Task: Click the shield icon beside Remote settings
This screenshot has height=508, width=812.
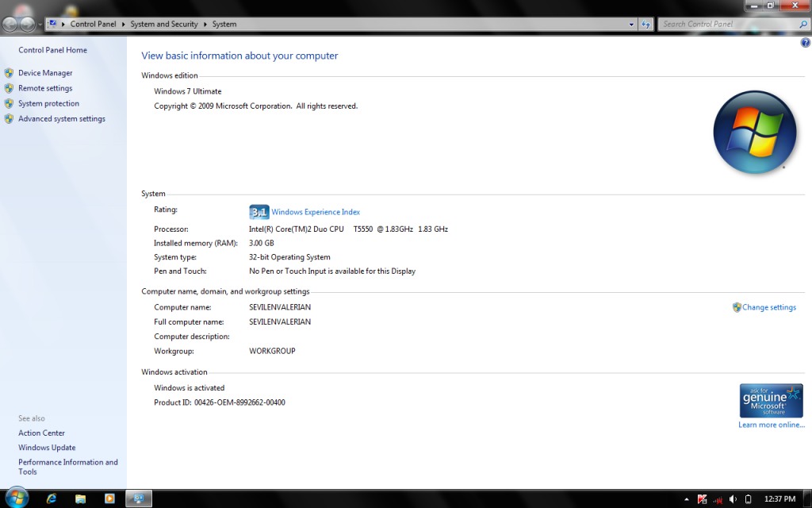Action: click(9, 88)
